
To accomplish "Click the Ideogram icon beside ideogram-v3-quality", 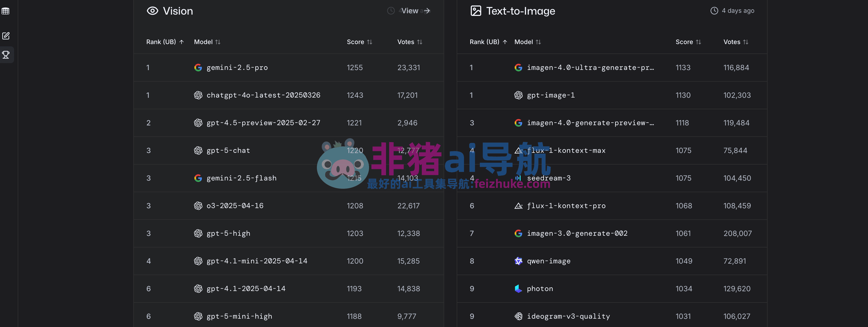I will click(x=518, y=316).
